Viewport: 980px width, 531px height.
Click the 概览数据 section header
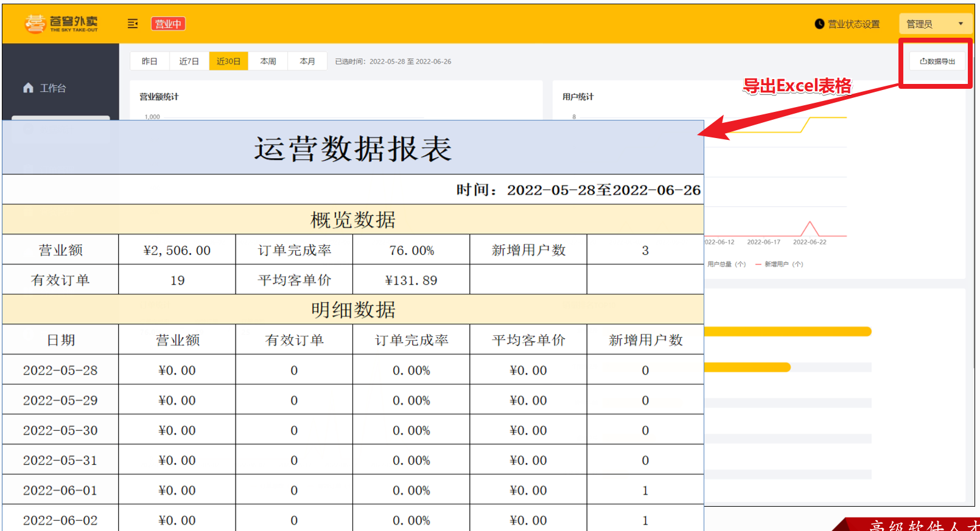click(353, 220)
